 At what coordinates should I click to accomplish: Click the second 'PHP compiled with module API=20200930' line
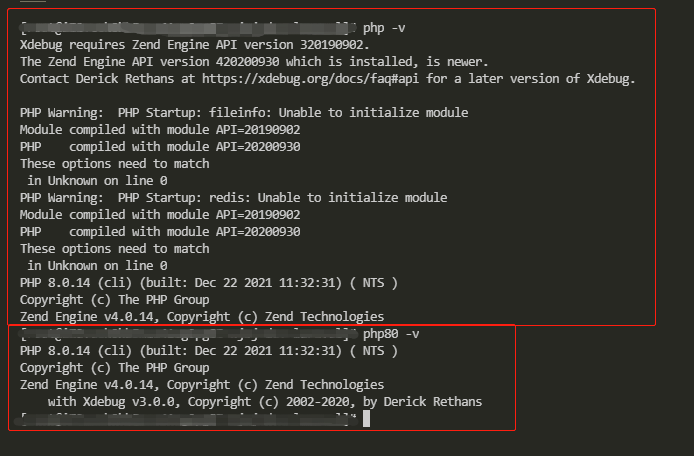click(160, 232)
